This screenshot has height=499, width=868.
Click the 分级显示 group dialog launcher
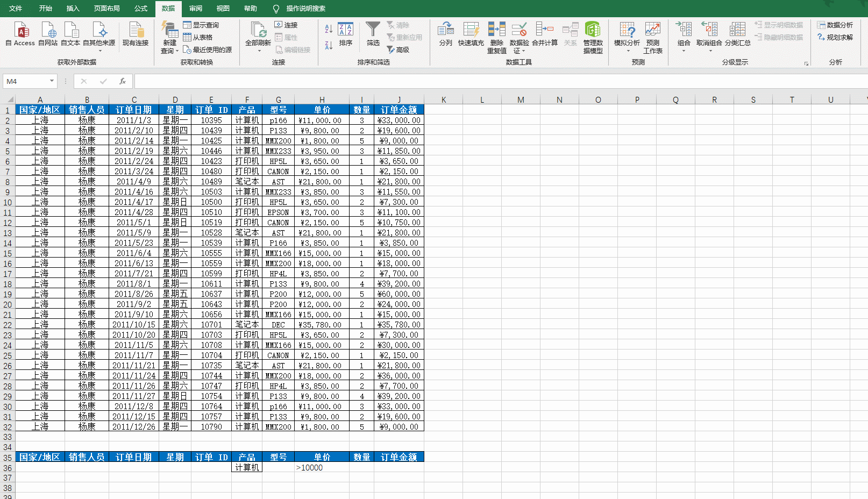(806, 63)
